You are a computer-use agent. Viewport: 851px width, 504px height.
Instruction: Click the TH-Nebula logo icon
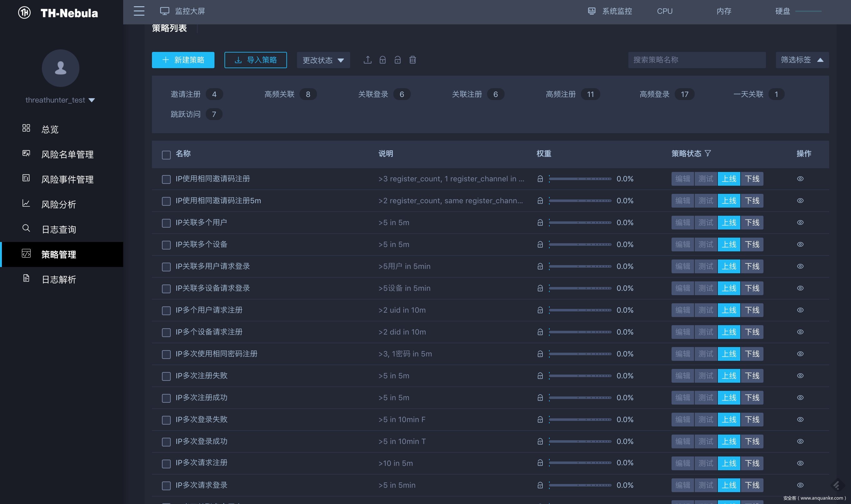pyautogui.click(x=24, y=13)
